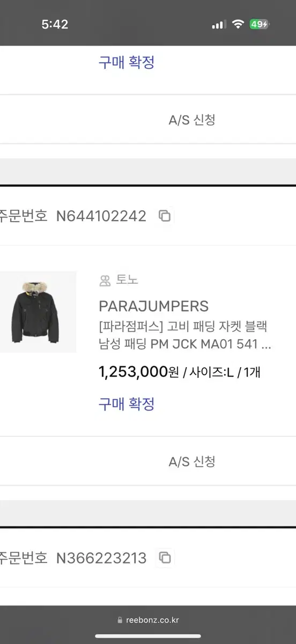Select the order number N366223213 text
296x644 pixels.
[101, 558]
